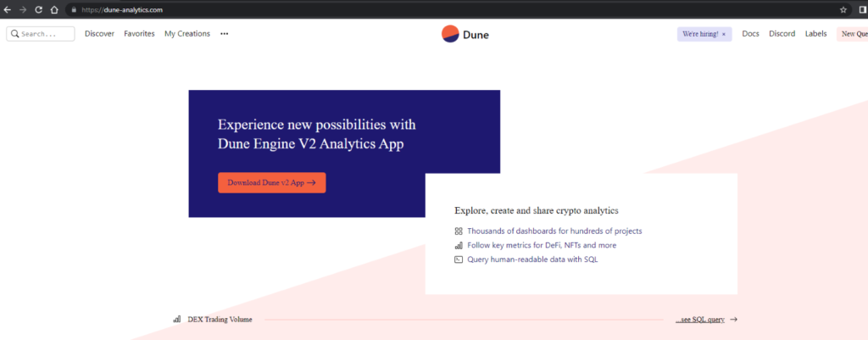
Task: Open the browser home icon
Action: click(53, 9)
